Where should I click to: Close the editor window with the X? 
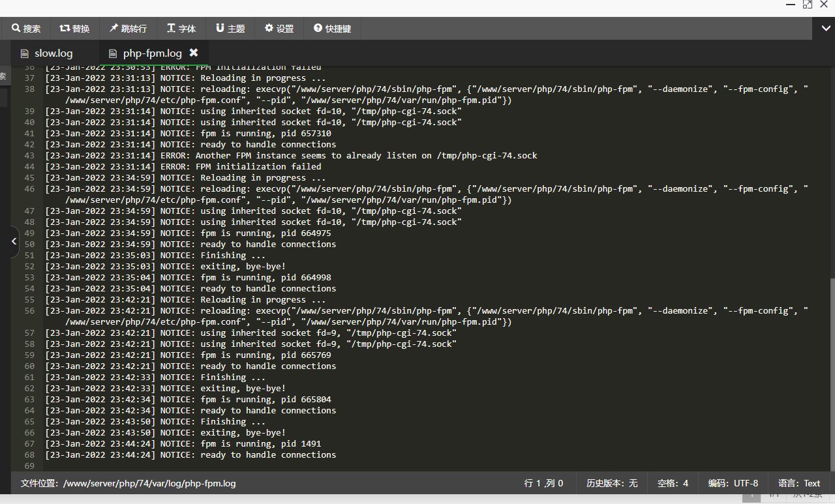[824, 5]
